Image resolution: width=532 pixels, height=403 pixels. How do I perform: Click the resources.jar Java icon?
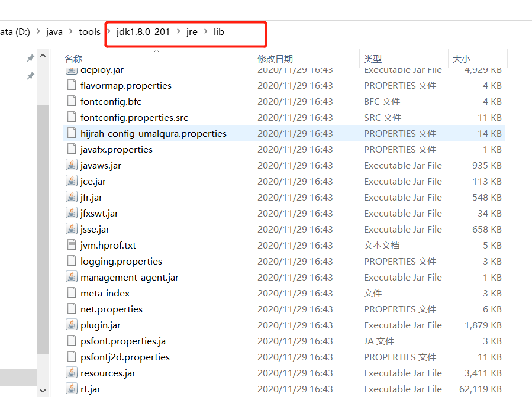coord(71,372)
